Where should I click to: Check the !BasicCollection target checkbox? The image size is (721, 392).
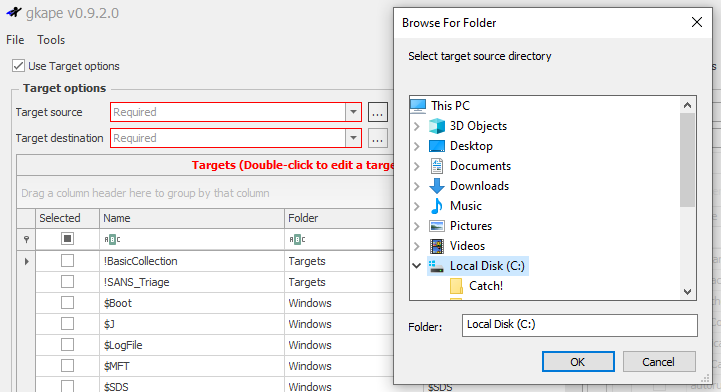click(67, 261)
